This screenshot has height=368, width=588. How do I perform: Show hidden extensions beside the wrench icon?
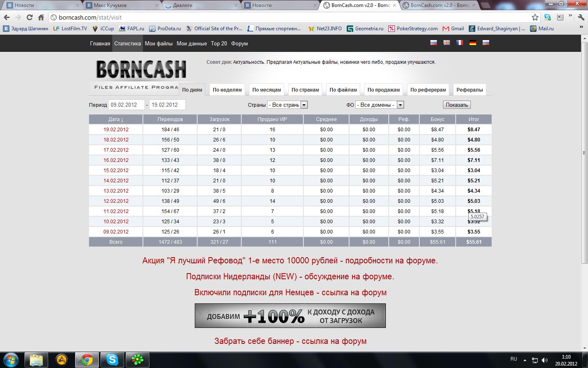[x=570, y=16]
